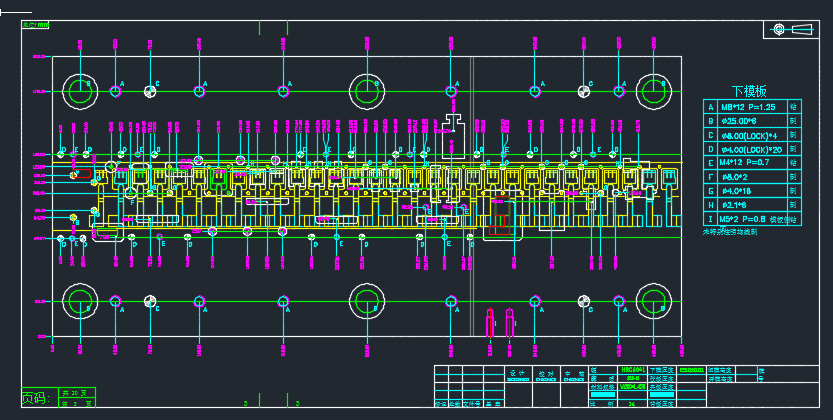The image size is (833, 420).
Task: Click the 下模板 table title
Action: pyautogui.click(x=748, y=90)
